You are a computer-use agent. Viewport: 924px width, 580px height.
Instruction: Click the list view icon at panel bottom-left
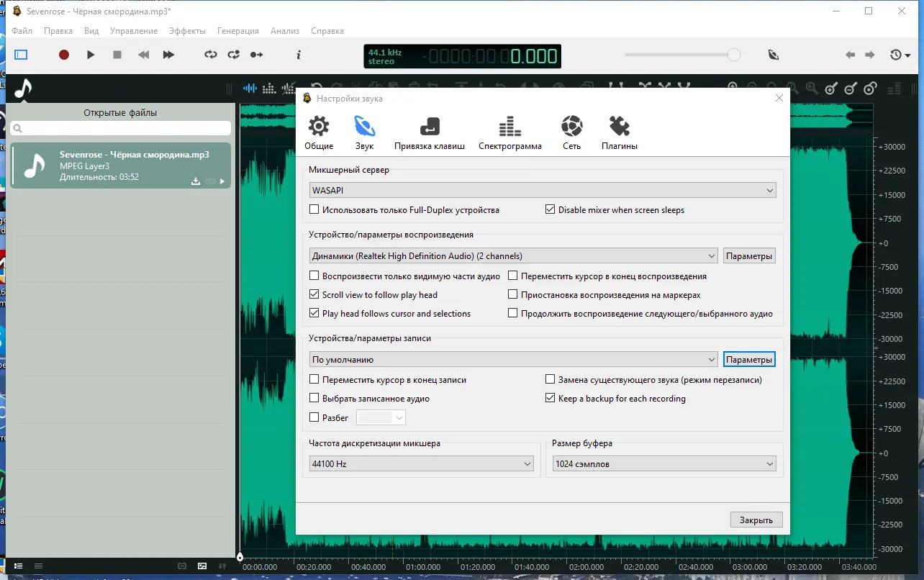click(x=19, y=566)
